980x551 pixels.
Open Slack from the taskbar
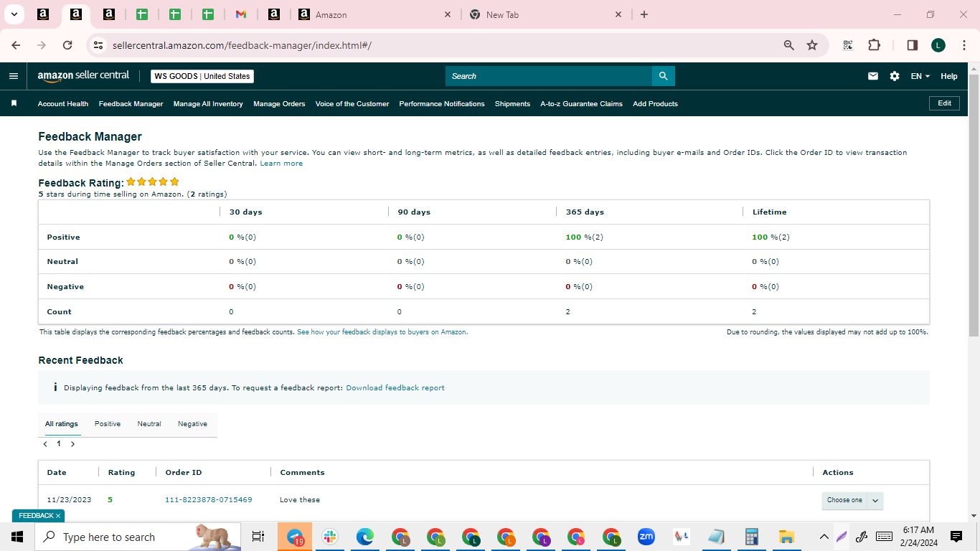tap(330, 537)
